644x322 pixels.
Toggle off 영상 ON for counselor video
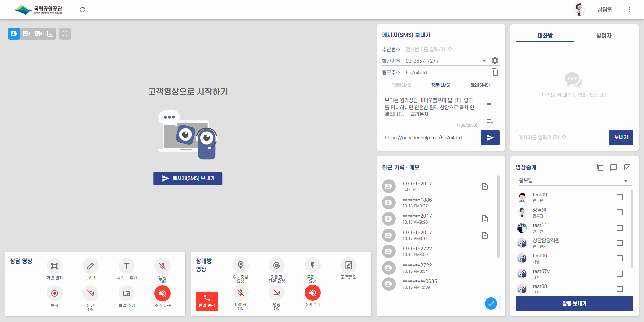90,293
